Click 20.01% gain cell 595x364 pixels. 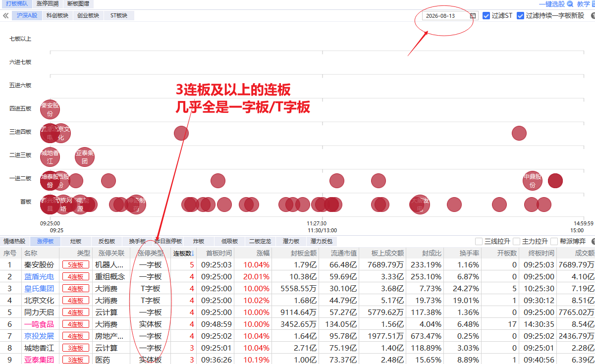(256, 276)
